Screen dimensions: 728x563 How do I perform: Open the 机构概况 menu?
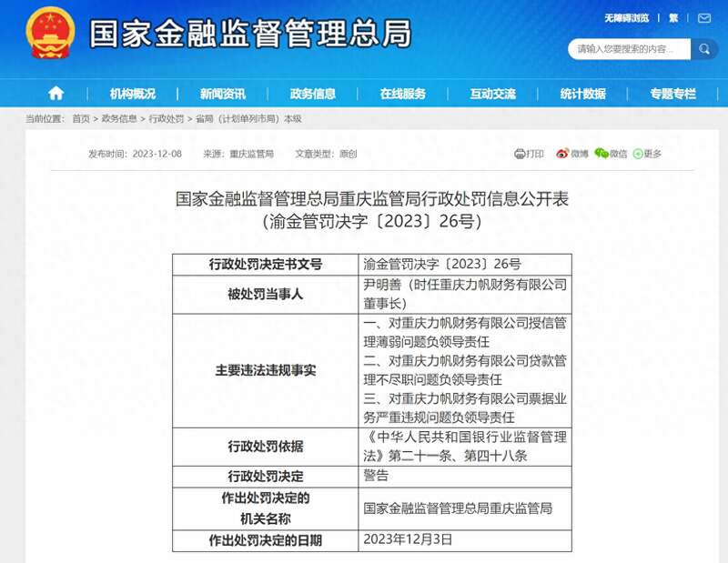[x=132, y=94]
